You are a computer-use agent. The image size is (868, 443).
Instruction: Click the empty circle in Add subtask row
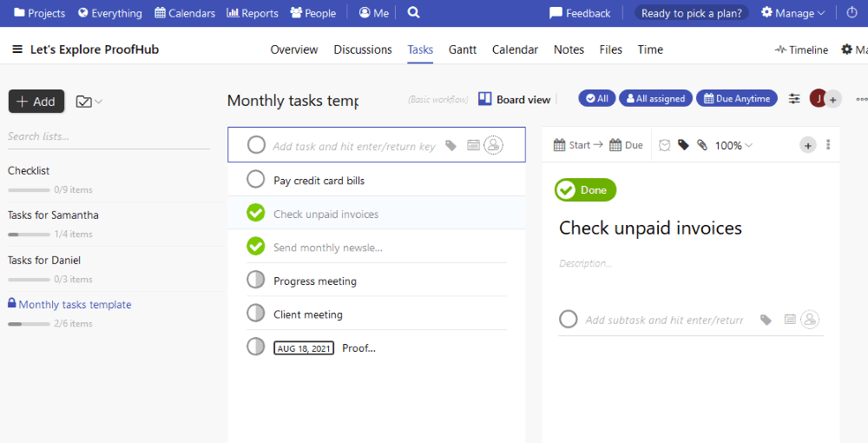point(568,319)
